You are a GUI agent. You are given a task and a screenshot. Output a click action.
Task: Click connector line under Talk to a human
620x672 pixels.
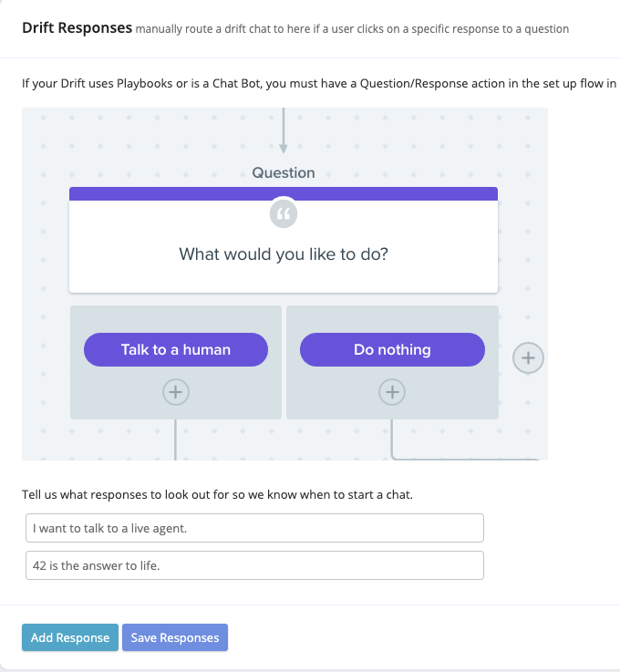coord(175,439)
